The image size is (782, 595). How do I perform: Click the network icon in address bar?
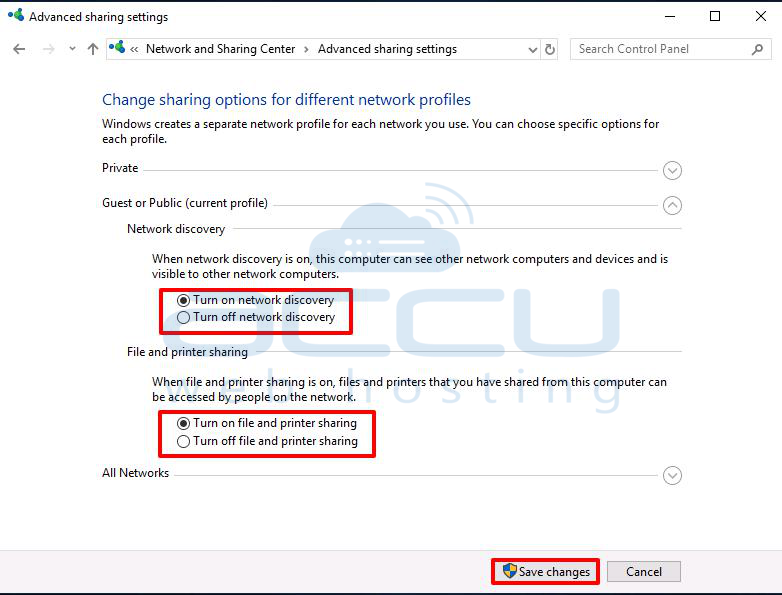(x=117, y=48)
